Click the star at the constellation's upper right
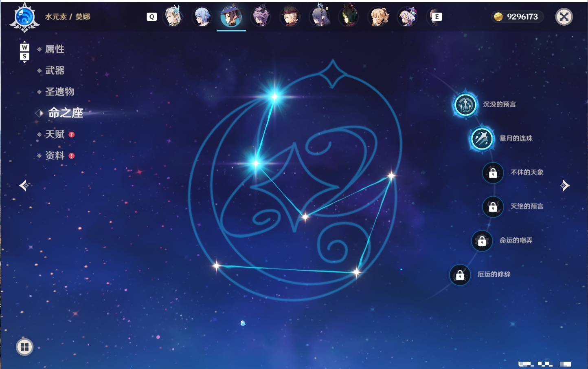This screenshot has width=588, height=369. click(391, 176)
